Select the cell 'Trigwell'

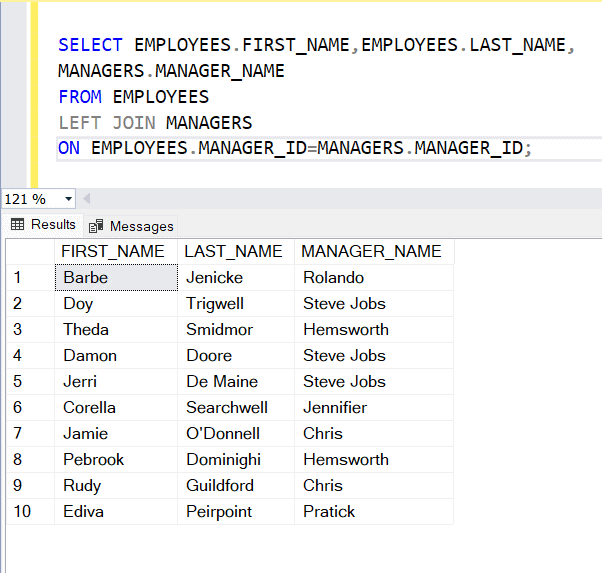tap(236, 304)
